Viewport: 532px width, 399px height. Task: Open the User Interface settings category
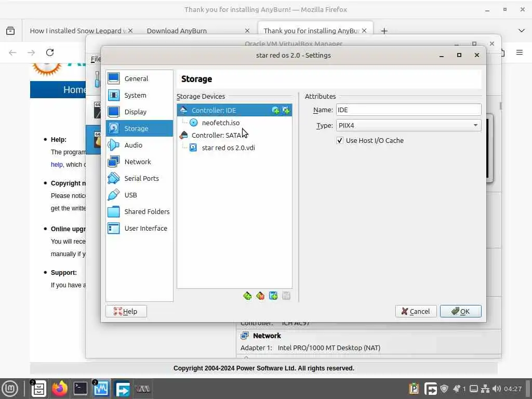tap(139, 229)
